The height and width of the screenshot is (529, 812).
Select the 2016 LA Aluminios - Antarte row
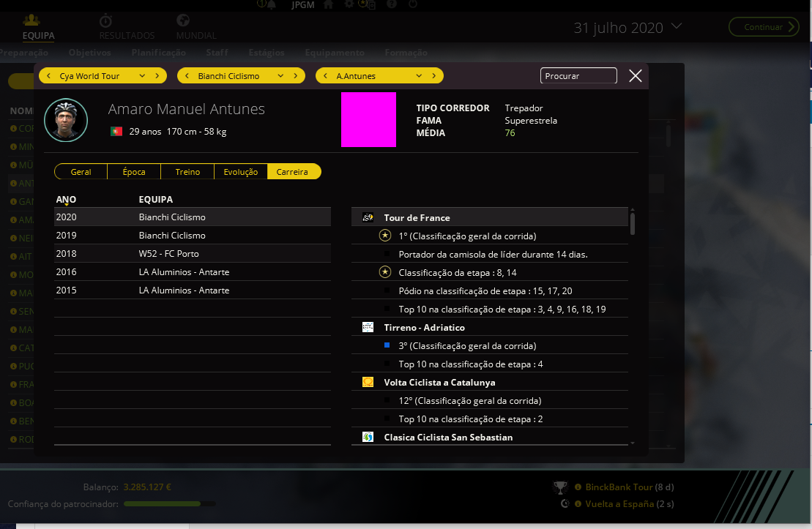[192, 271]
